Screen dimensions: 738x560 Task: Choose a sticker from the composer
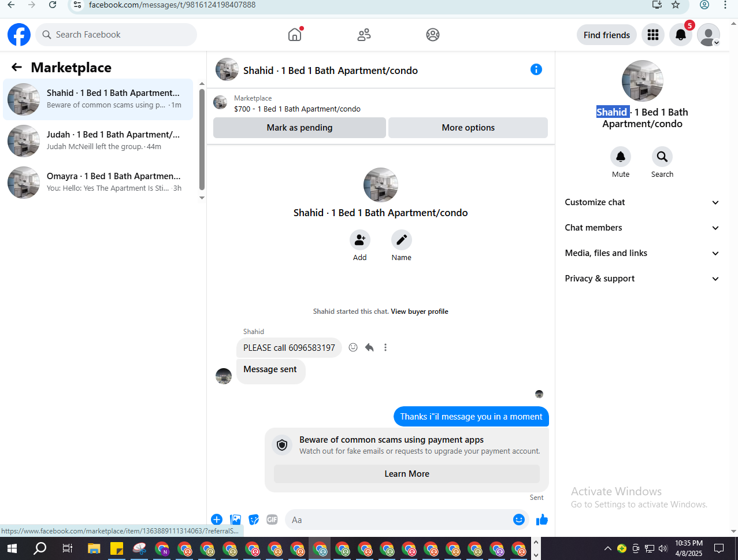click(254, 520)
